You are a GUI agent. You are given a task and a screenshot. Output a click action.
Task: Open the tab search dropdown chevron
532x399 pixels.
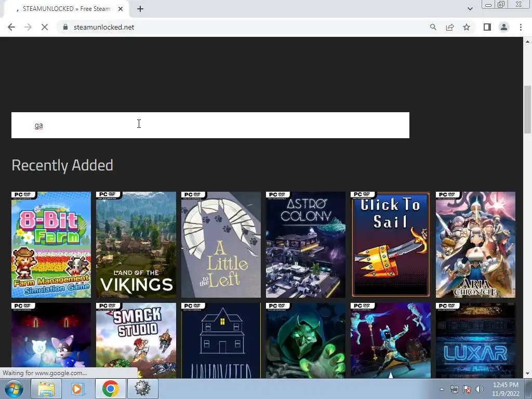click(x=470, y=9)
